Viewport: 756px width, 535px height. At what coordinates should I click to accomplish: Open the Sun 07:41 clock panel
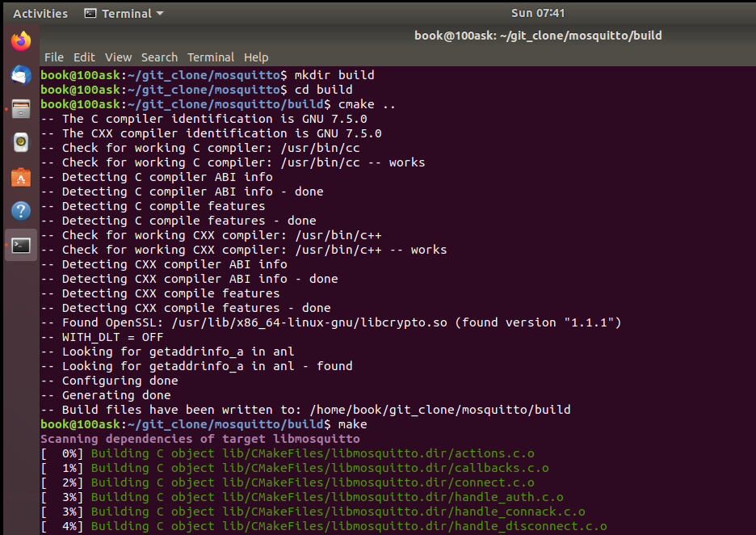click(538, 14)
